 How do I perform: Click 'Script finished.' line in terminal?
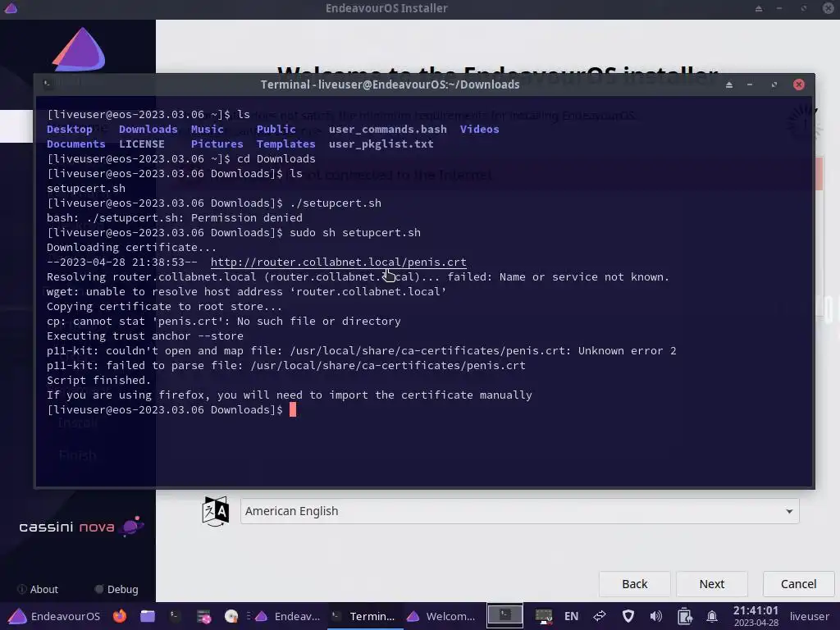tap(99, 381)
